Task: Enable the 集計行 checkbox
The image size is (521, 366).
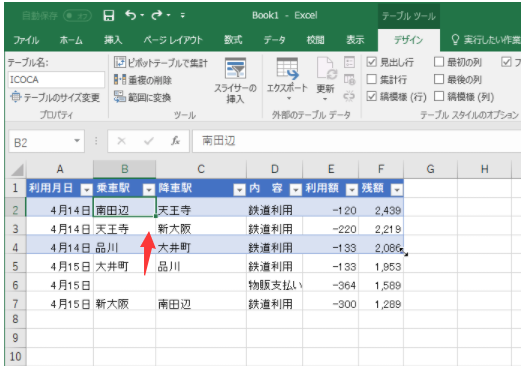Action: 372,79
